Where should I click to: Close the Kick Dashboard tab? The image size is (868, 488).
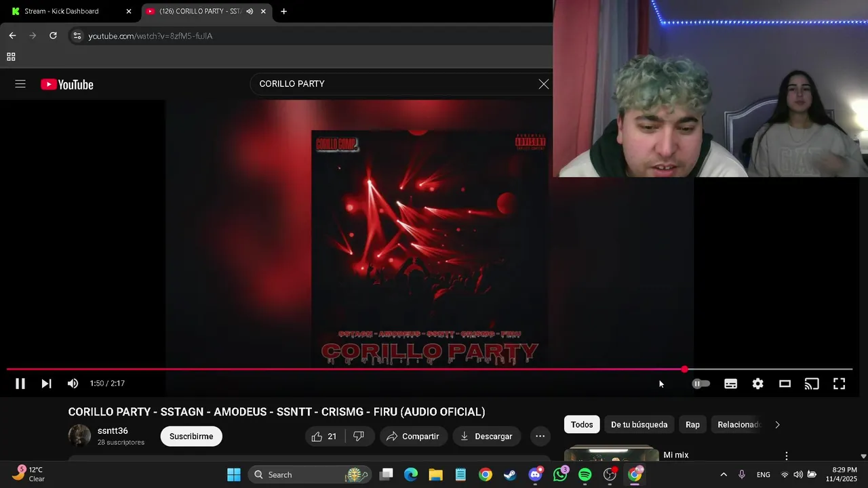[129, 12]
